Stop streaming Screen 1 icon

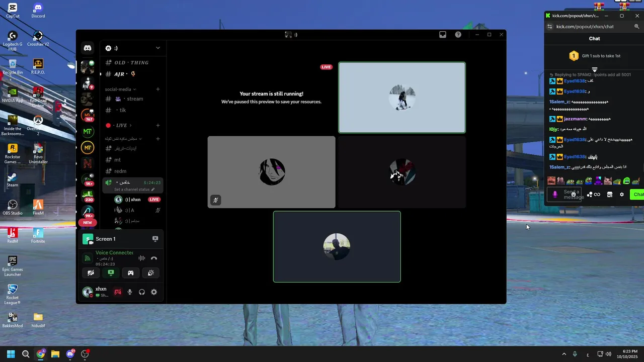tap(155, 239)
